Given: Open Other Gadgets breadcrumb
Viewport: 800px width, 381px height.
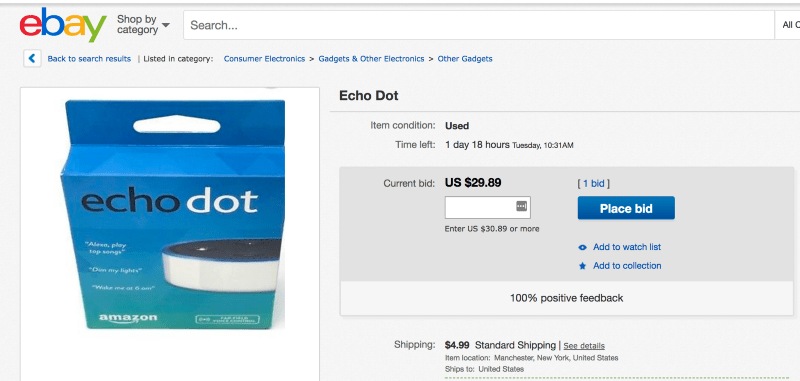Looking at the screenshot, I should (x=465, y=59).
